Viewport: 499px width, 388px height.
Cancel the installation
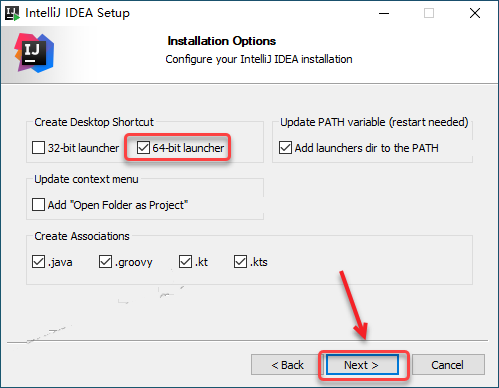[x=448, y=365]
